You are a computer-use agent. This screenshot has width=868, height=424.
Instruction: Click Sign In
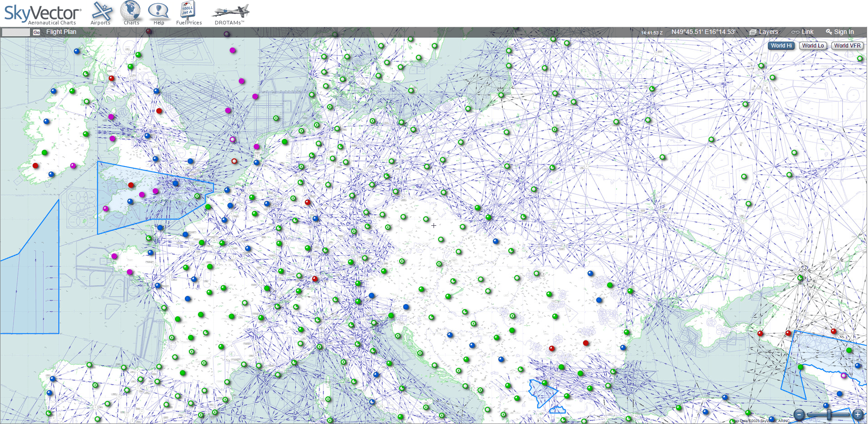click(x=840, y=32)
